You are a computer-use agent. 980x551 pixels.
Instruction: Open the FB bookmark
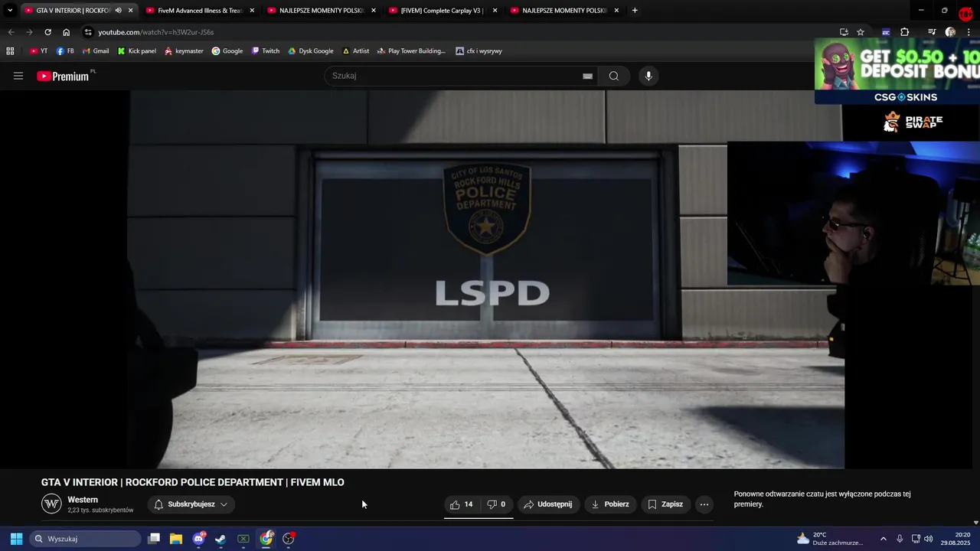65,51
